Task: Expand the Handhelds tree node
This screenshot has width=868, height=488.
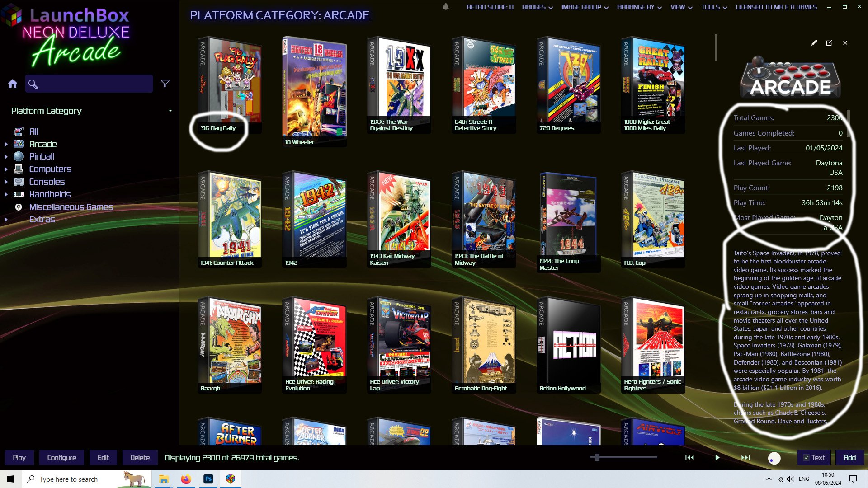Action: pos(6,195)
